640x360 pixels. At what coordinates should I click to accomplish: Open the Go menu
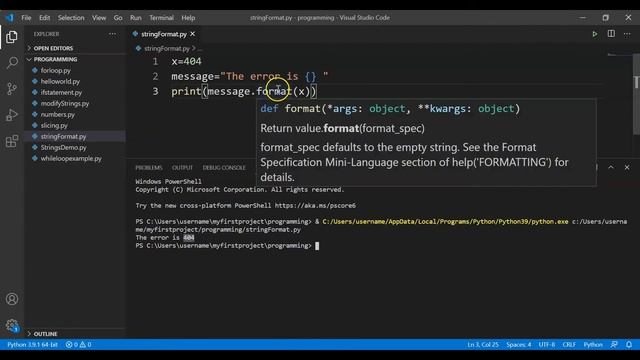point(118,18)
